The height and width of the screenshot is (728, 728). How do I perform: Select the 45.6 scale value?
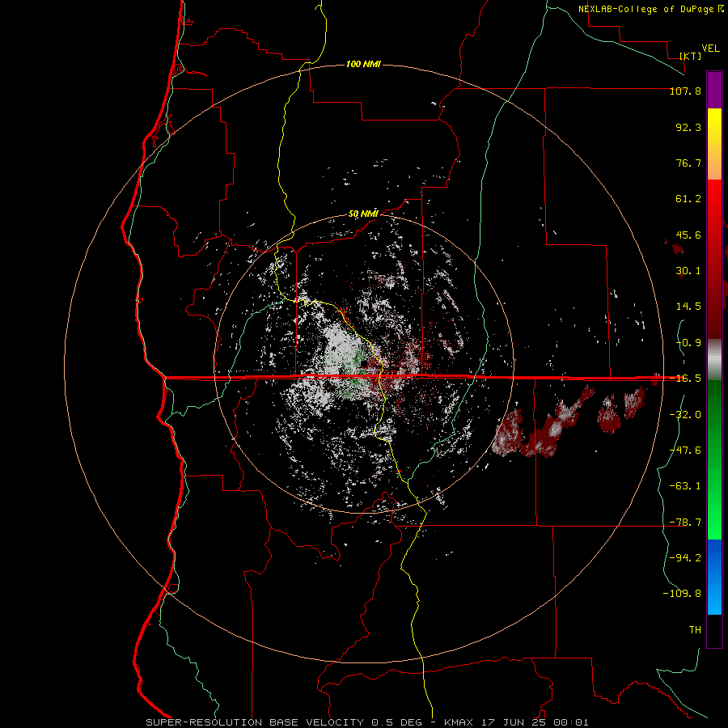[688, 235]
